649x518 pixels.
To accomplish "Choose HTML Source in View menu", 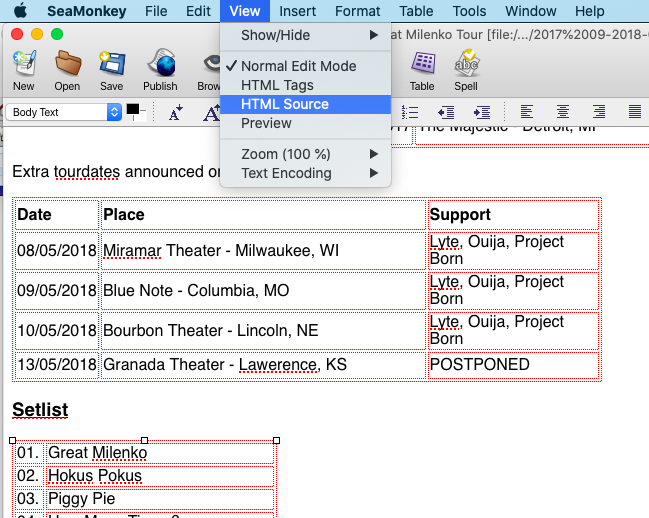I will pos(305,104).
